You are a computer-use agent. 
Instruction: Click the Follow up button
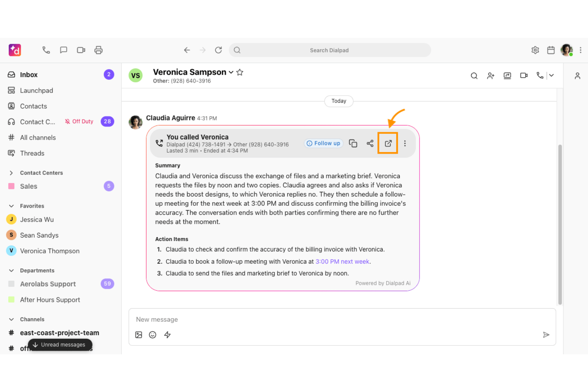323,143
